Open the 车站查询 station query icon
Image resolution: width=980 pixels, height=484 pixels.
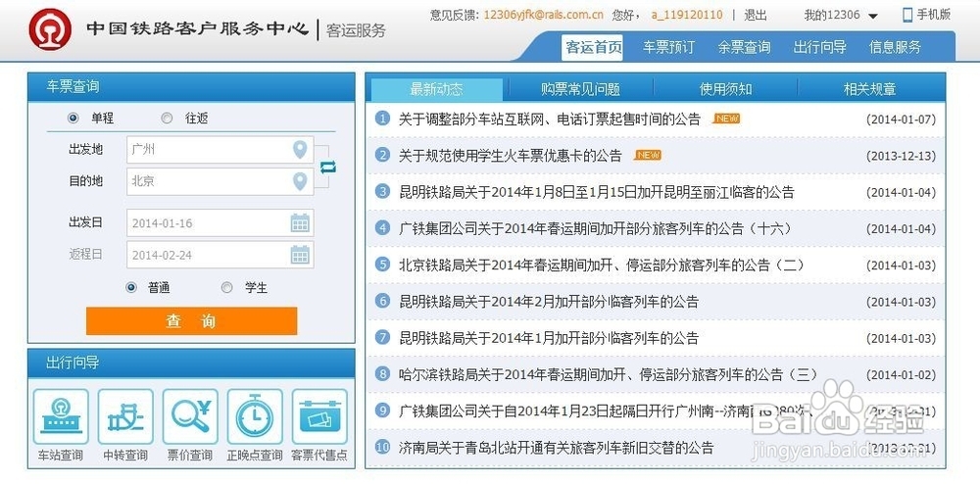click(61, 416)
